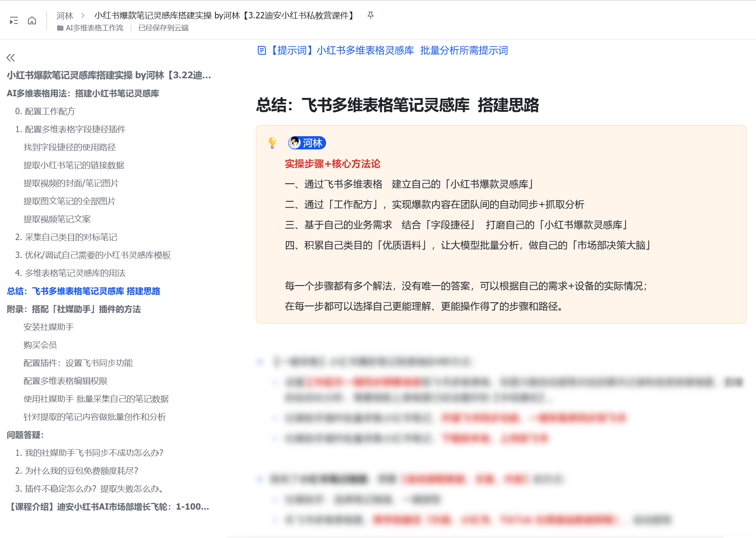Select 问题答疑 heading in outline
This screenshot has height=538, width=756.
click(x=25, y=435)
